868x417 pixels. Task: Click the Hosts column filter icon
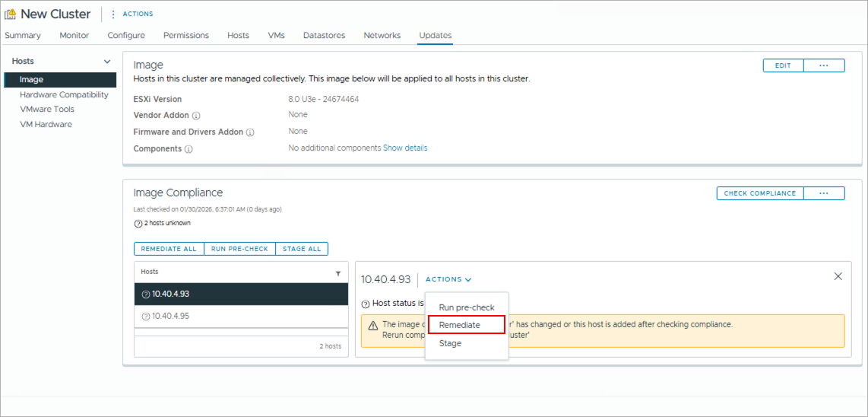point(338,272)
